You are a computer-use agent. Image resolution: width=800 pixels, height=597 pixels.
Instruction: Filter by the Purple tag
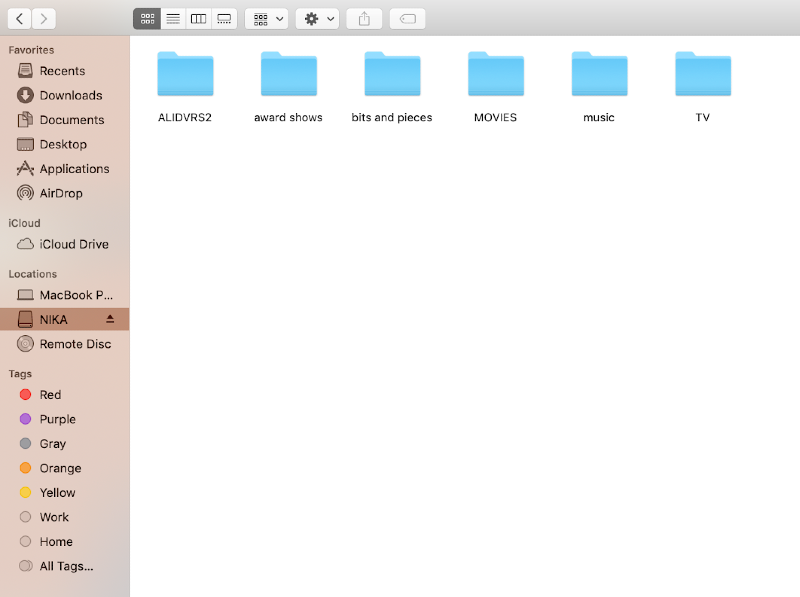pos(65,419)
